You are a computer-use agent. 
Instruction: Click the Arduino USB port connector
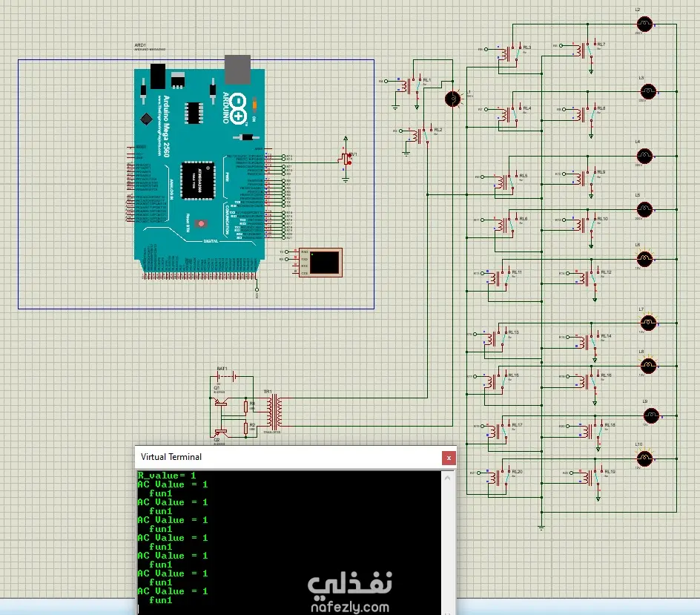[237, 69]
